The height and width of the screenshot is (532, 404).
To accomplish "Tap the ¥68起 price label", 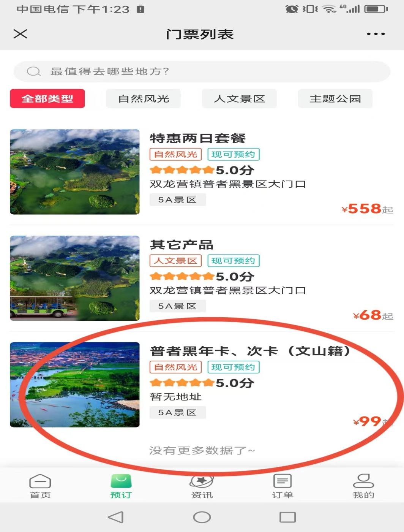I will pos(373,315).
